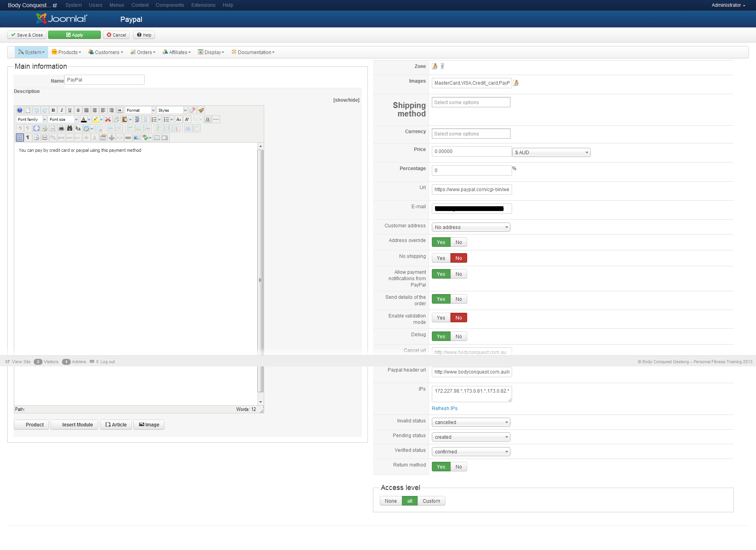Insert an anchor in the editor
This screenshot has width=756, height=550.
(x=112, y=137)
